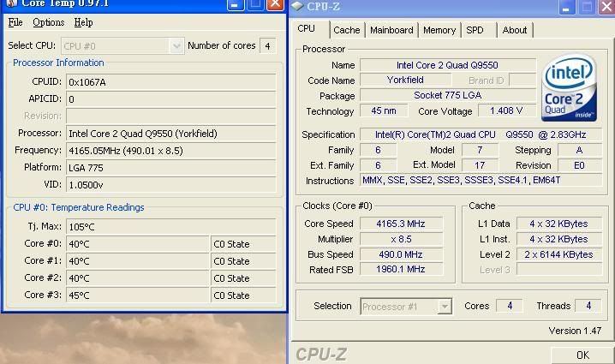Click the Number of cores field

click(x=268, y=46)
